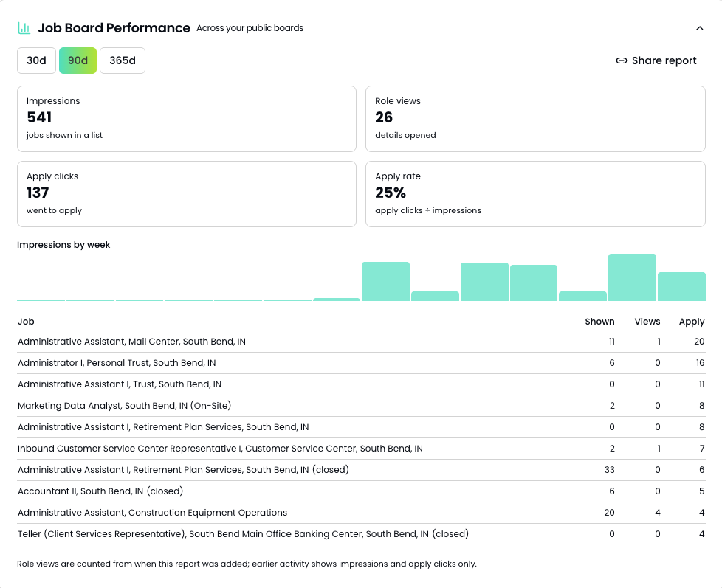The width and height of the screenshot is (722, 588).
Task: Select 'Accountant II, South Bend, IN (closed)'
Action: coord(361,491)
